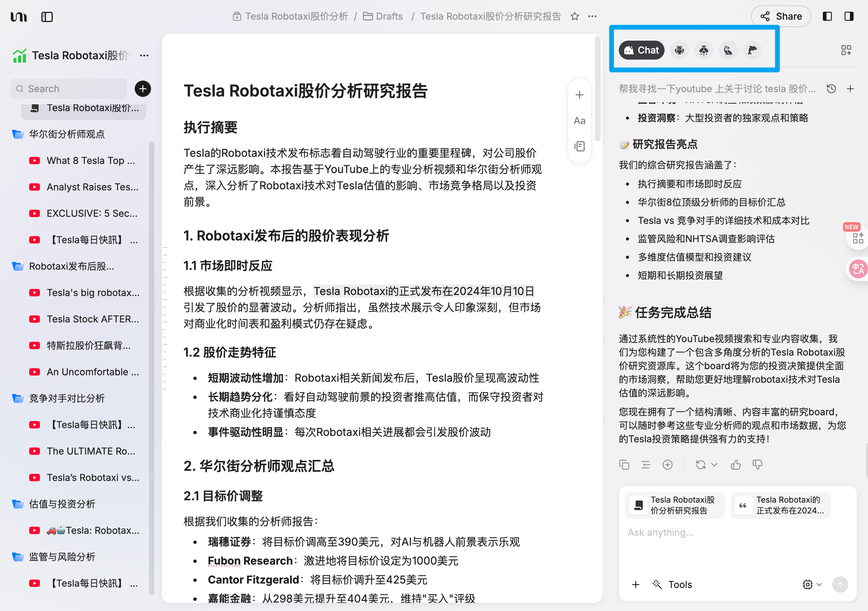This screenshot has height=611, width=868.
Task: Click the '执行摘要' heading
Action: (x=211, y=127)
